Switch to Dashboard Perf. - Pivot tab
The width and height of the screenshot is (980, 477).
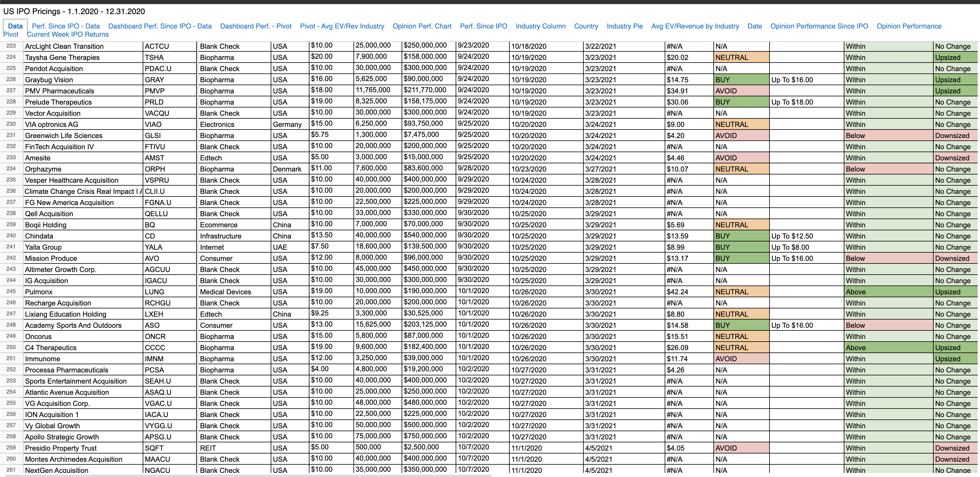[x=256, y=26]
